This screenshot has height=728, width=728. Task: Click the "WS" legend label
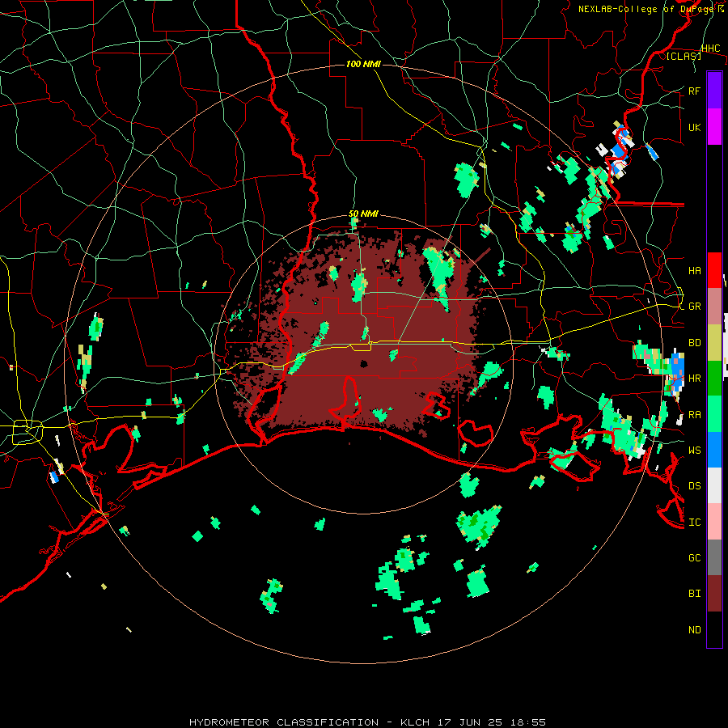coord(694,450)
